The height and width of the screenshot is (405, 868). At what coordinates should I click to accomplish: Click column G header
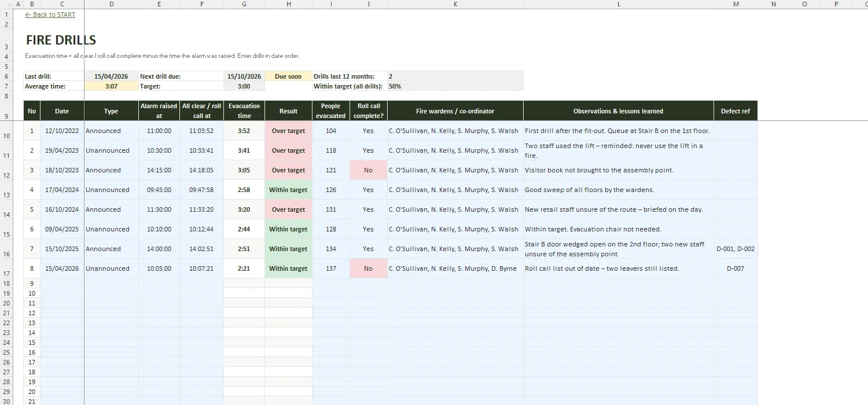[244, 4]
